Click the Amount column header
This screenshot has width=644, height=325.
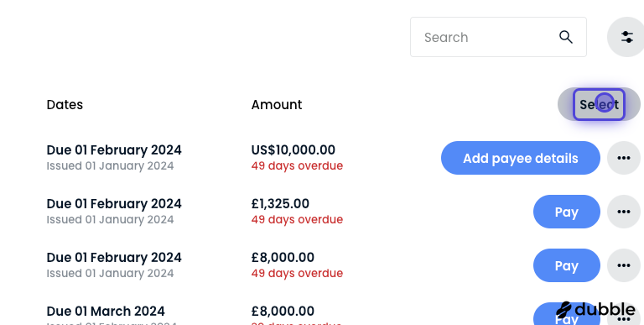click(277, 104)
